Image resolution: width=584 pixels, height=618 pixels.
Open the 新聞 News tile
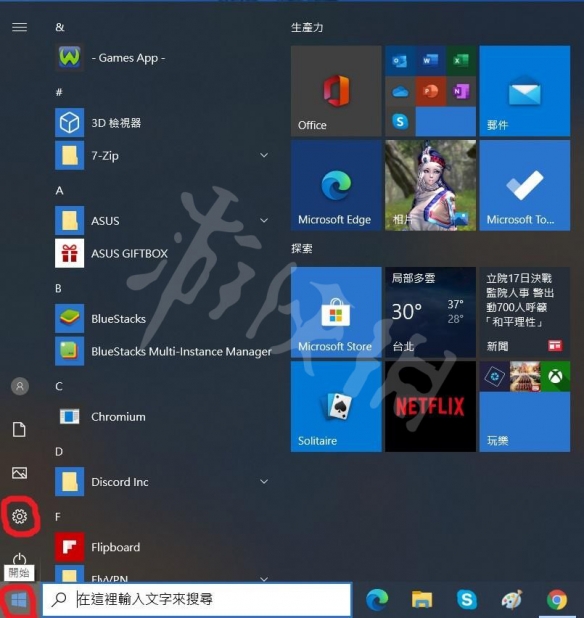click(525, 312)
